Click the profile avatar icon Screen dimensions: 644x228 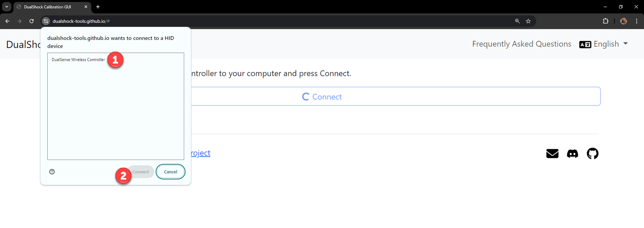(x=624, y=21)
